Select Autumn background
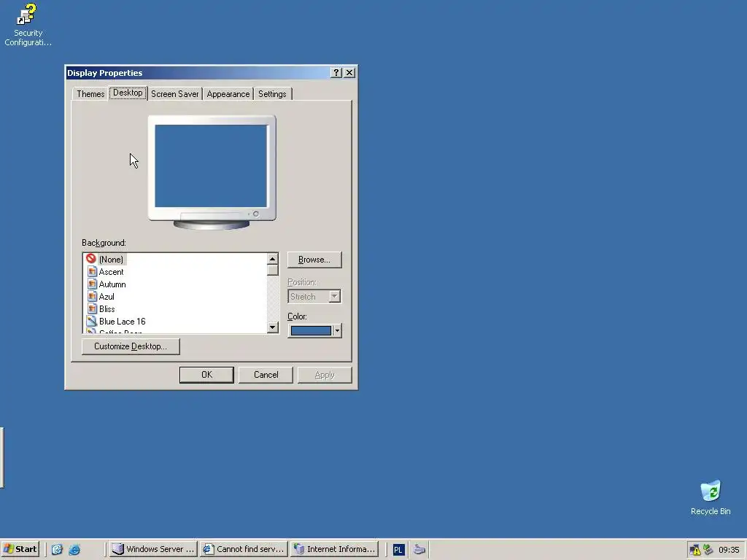 (x=112, y=284)
